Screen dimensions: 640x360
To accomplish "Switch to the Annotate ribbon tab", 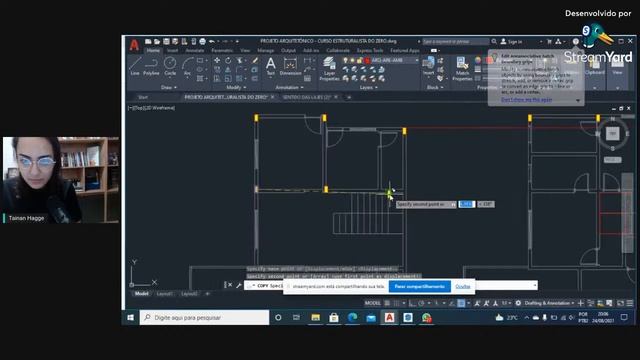I will [195, 51].
